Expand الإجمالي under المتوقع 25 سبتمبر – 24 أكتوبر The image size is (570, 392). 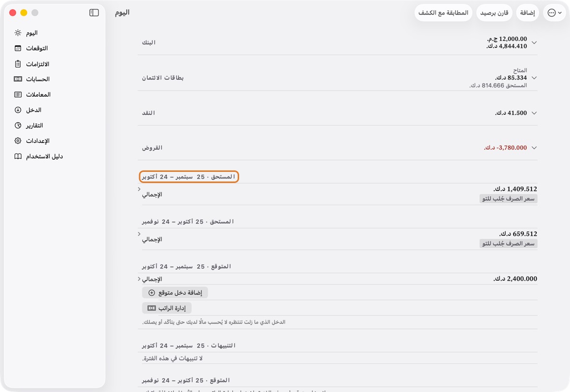pyautogui.click(x=139, y=279)
